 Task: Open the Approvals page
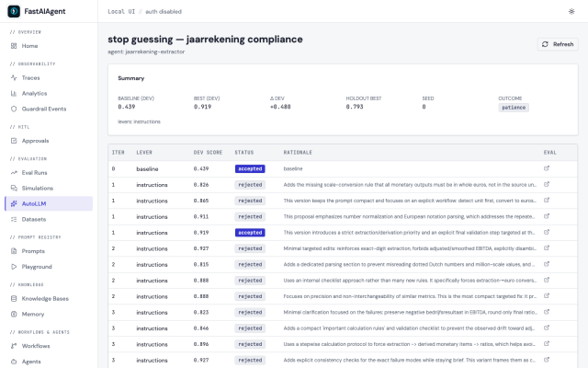pos(35,141)
